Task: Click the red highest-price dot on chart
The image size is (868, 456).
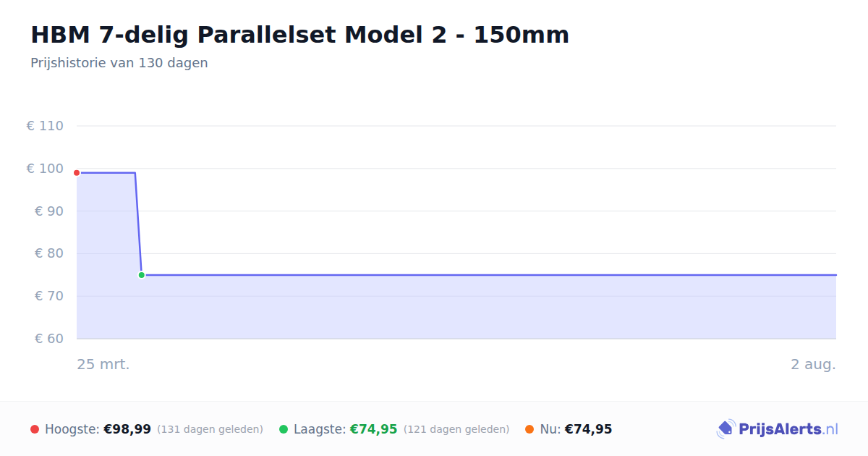Action: point(77,173)
